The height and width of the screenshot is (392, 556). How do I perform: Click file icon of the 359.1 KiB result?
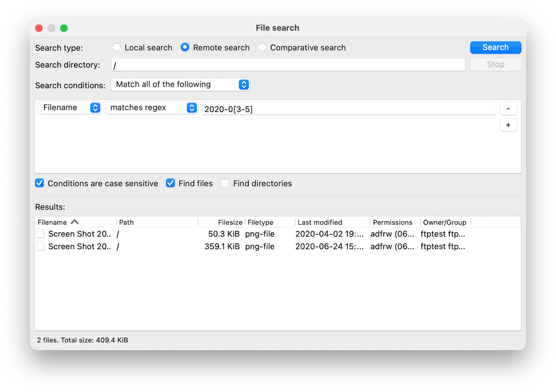(x=41, y=247)
